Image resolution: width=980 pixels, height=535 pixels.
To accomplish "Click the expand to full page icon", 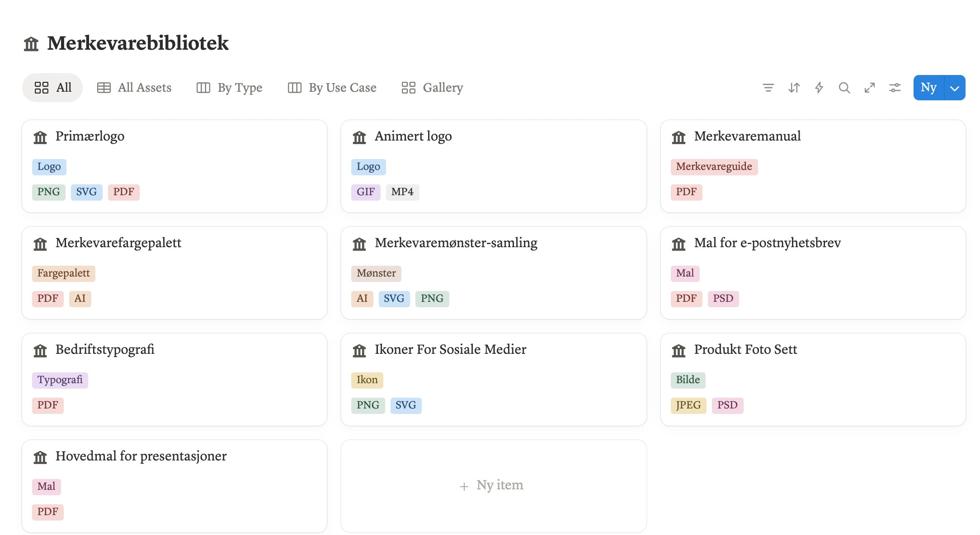I will [869, 88].
